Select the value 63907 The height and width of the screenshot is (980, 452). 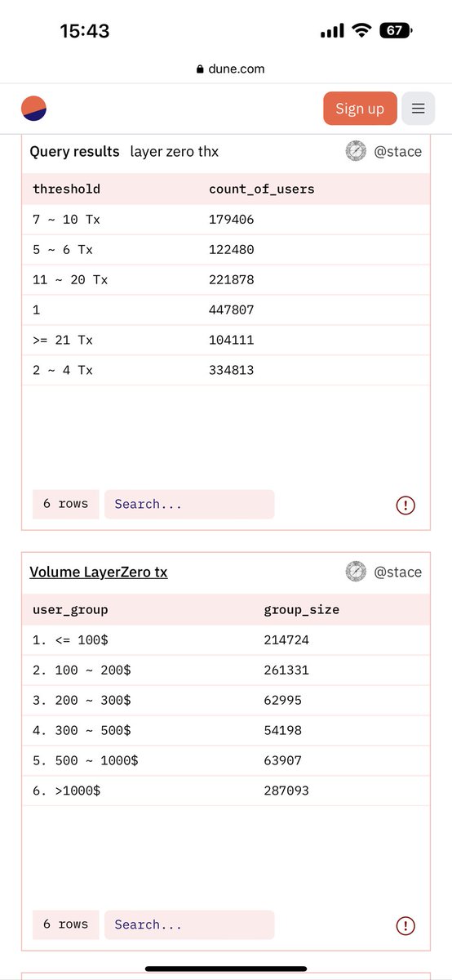[283, 760]
